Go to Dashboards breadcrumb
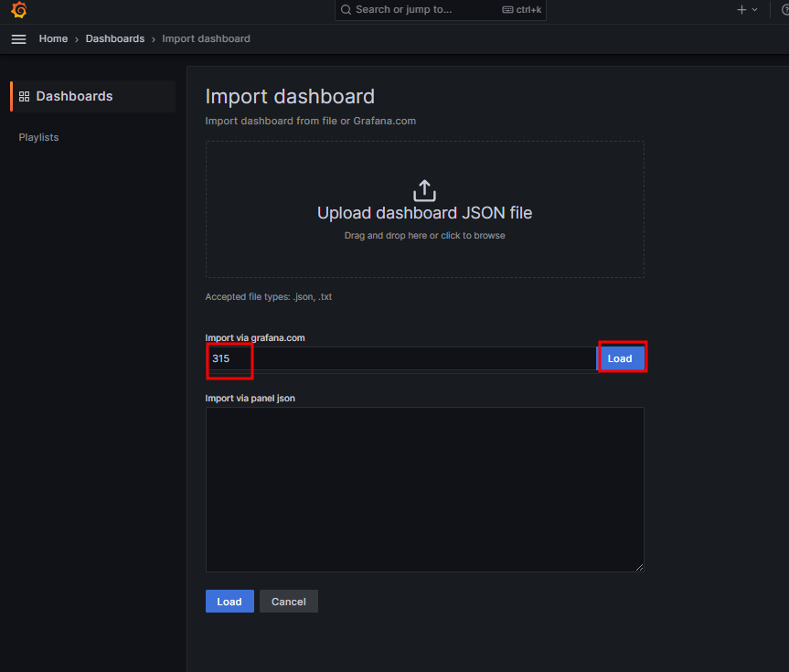This screenshot has height=672, width=789. coord(114,38)
